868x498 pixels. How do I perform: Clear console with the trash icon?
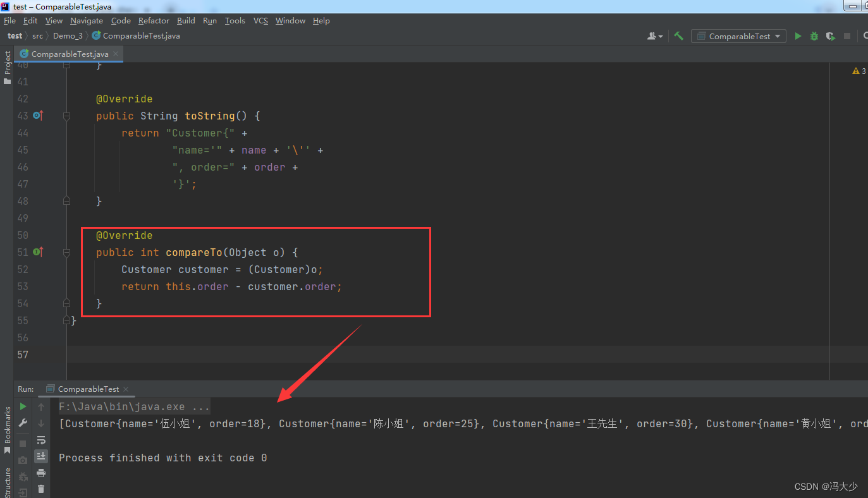pos(41,489)
